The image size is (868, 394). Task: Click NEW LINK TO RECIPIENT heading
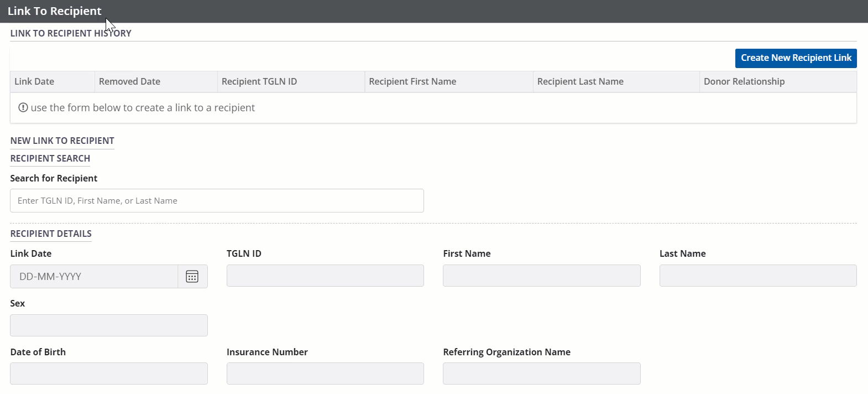[x=62, y=141]
